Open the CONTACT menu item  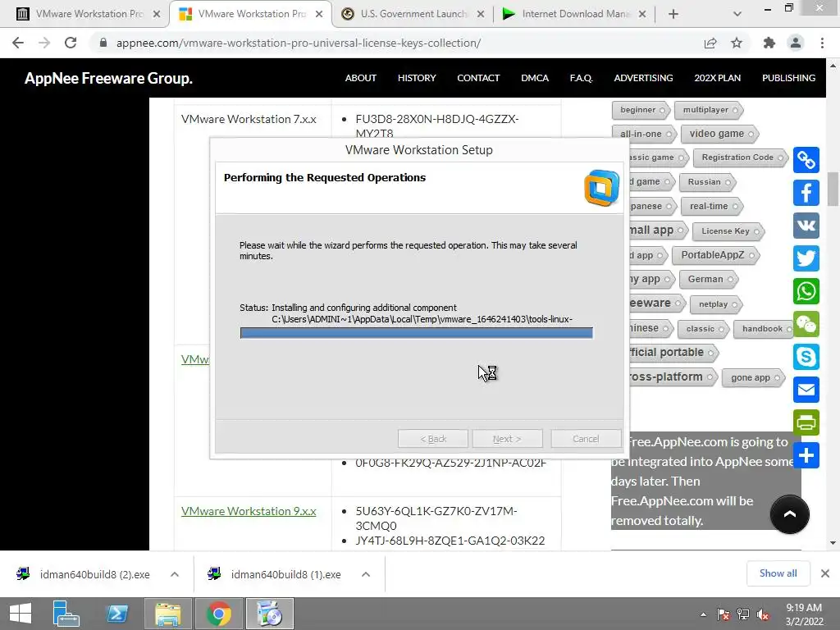coord(478,78)
